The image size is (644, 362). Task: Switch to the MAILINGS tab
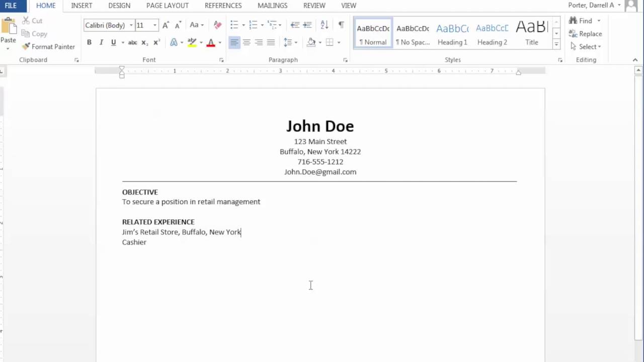[x=272, y=6]
